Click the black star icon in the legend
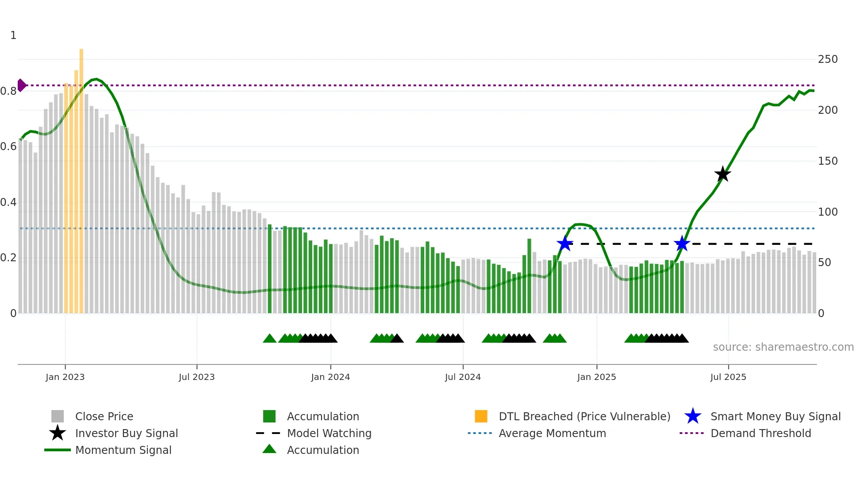 [x=58, y=433]
